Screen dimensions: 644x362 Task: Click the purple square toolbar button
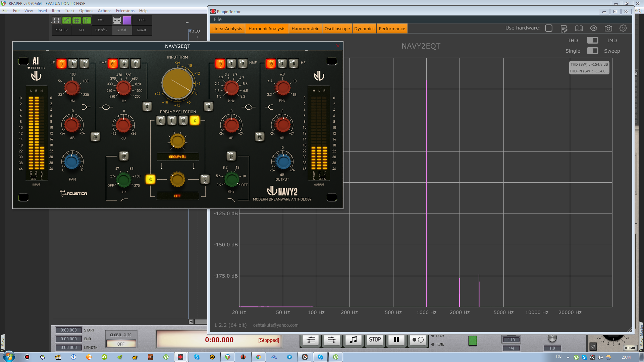(x=127, y=20)
